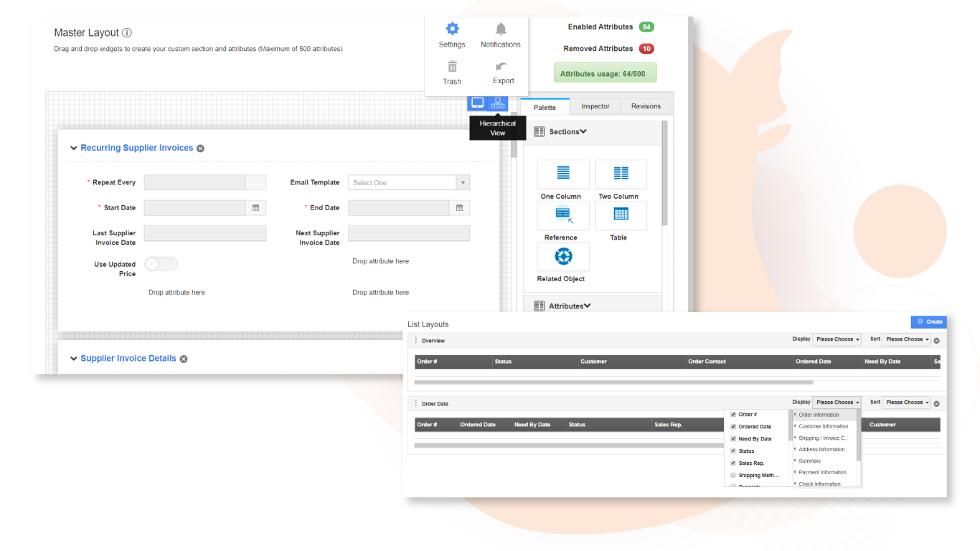
Task: Remove the Supplier Invoice Details section
Action: tap(184, 359)
